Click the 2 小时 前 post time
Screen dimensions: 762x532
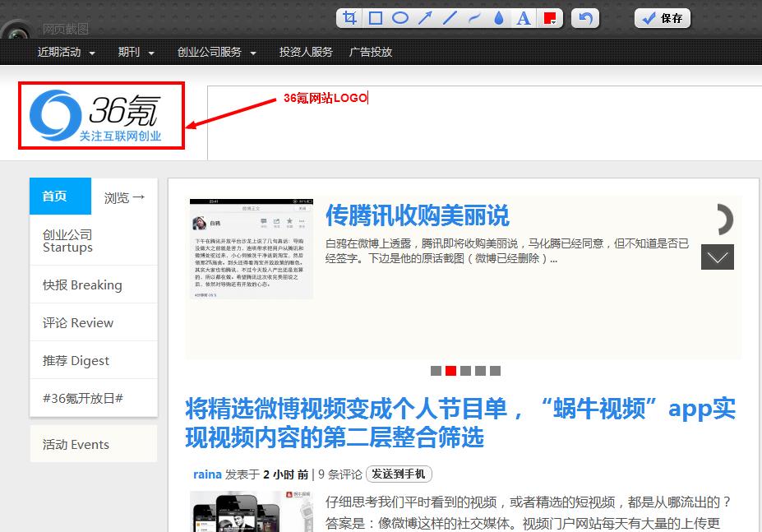(x=286, y=474)
